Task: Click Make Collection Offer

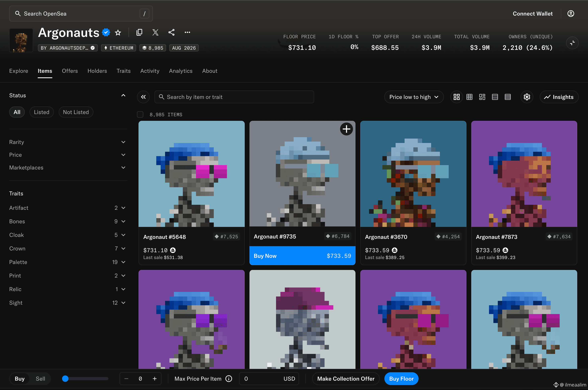Action: [345, 379]
